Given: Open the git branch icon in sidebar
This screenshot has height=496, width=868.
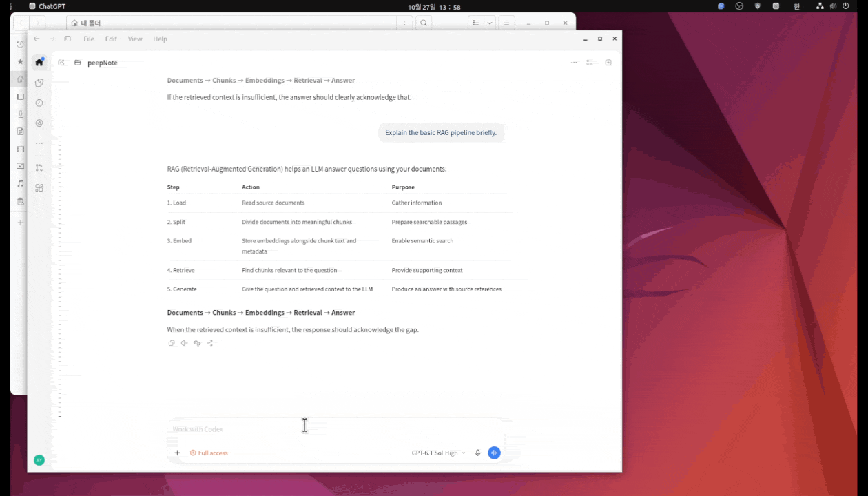Looking at the screenshot, I should [x=39, y=167].
